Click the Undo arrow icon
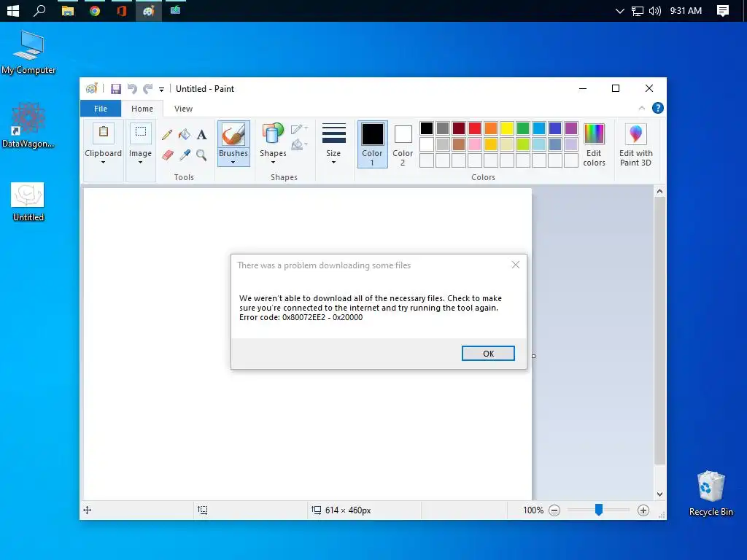This screenshot has height=560, width=747. pyautogui.click(x=133, y=89)
